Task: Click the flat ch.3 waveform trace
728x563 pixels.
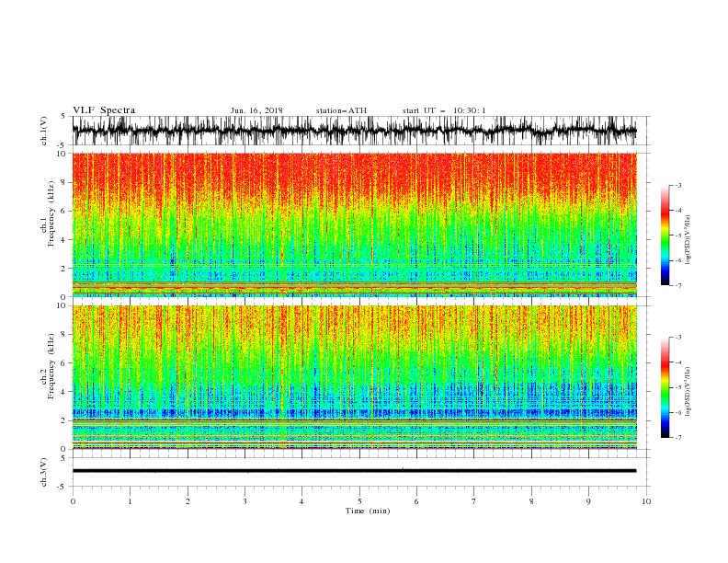Action: click(x=354, y=471)
